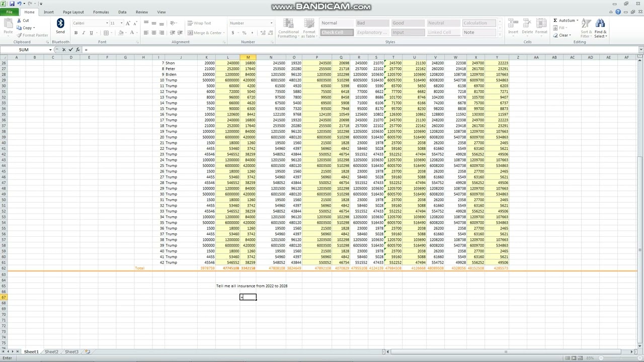
Task: Apply the Check Cell style
Action: [336, 32]
